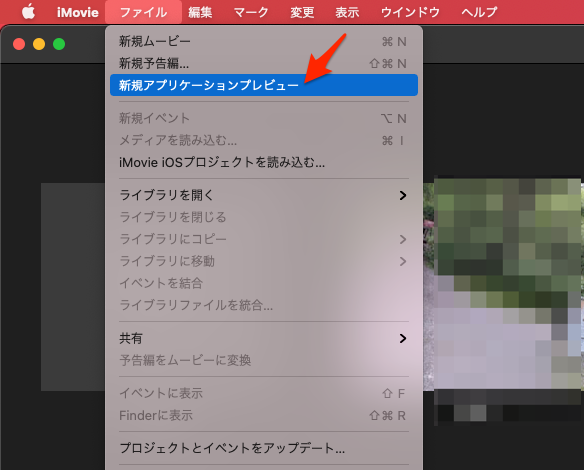The width and height of the screenshot is (584, 470).
Task: Close the ファイル menu in menu bar
Action: pyautogui.click(x=143, y=12)
